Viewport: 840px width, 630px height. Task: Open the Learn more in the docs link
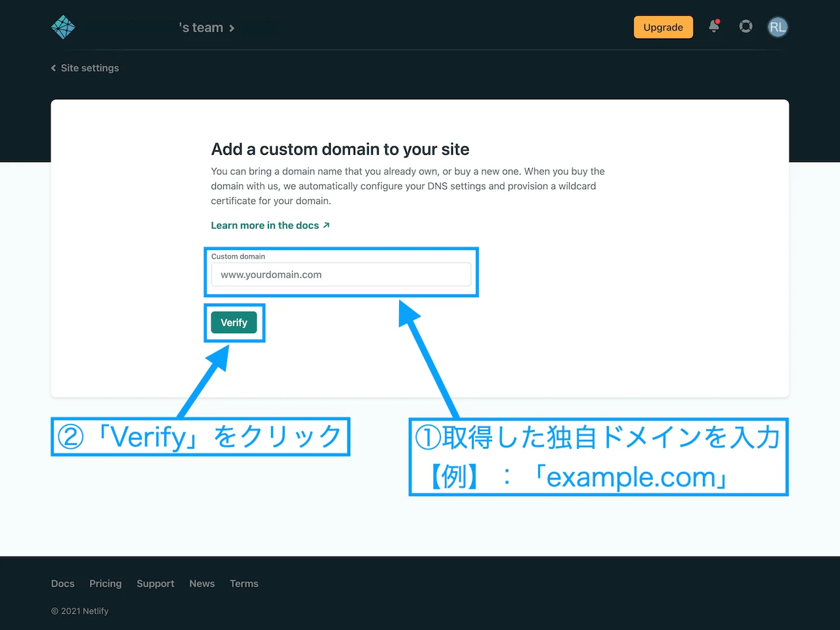pyautogui.click(x=264, y=224)
